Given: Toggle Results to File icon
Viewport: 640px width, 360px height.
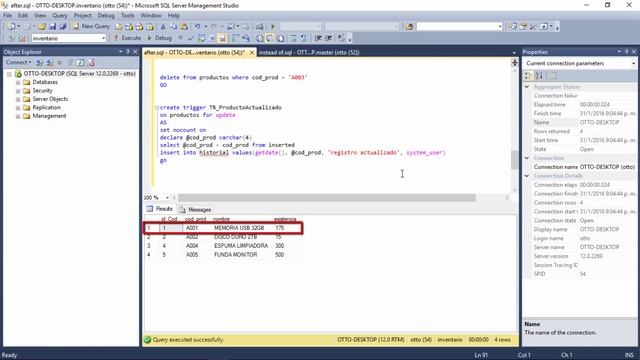Looking at the screenshot, I should click(x=280, y=38).
